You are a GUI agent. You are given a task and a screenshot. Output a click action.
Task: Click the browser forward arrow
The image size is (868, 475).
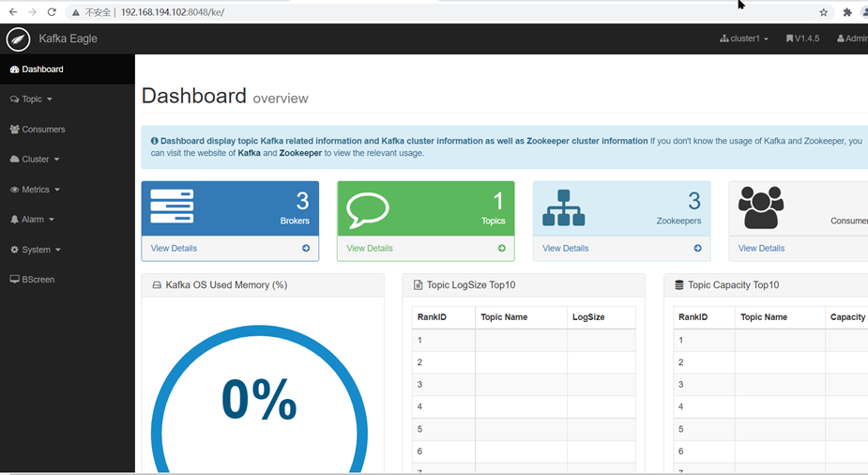(x=32, y=12)
